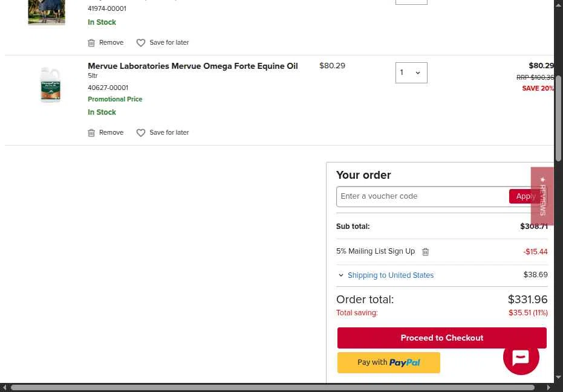Image resolution: width=563 pixels, height=392 pixels.
Task: Open the live chat bubble
Action: [521, 357]
